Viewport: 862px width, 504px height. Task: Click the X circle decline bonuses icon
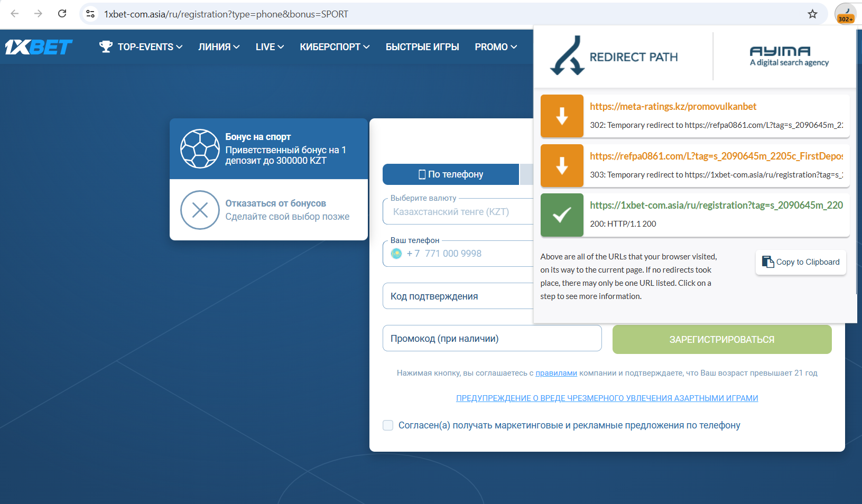coord(200,210)
